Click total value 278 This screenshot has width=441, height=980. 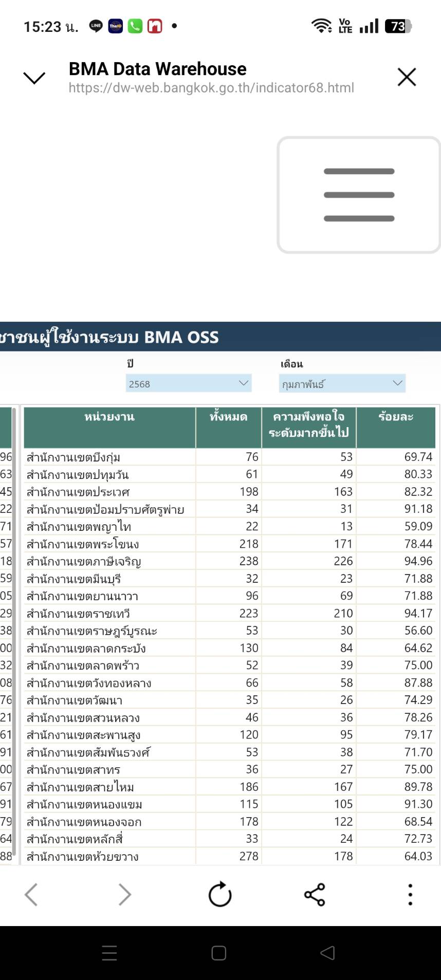click(x=249, y=856)
